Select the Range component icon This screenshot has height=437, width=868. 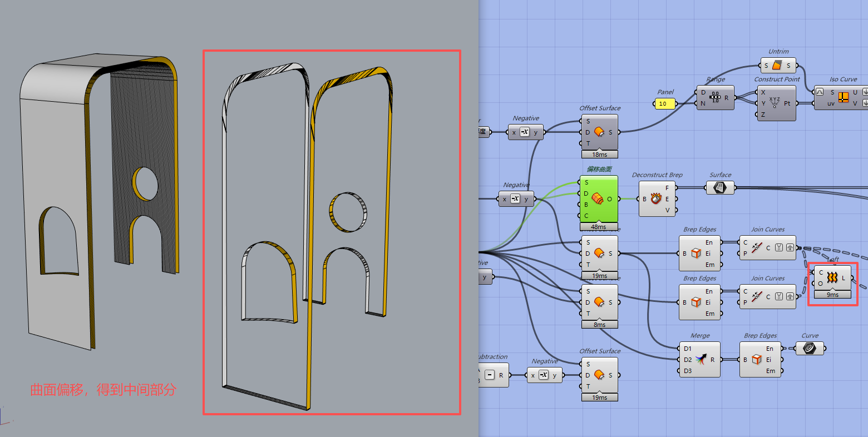point(715,98)
